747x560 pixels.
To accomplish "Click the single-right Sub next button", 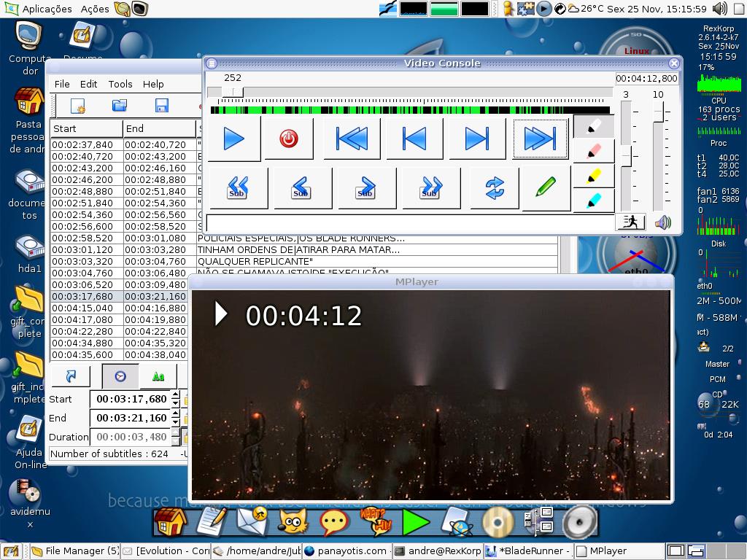I will 366,187.
